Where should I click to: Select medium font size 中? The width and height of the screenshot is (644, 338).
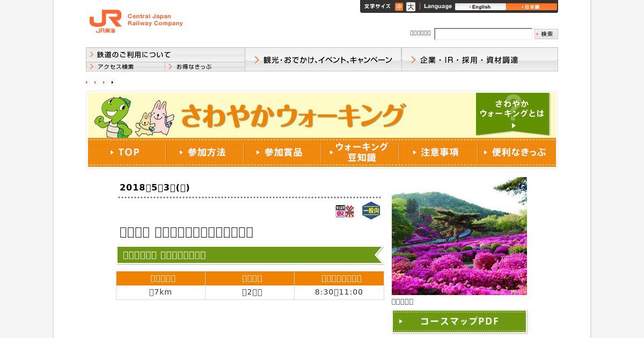pyautogui.click(x=399, y=6)
